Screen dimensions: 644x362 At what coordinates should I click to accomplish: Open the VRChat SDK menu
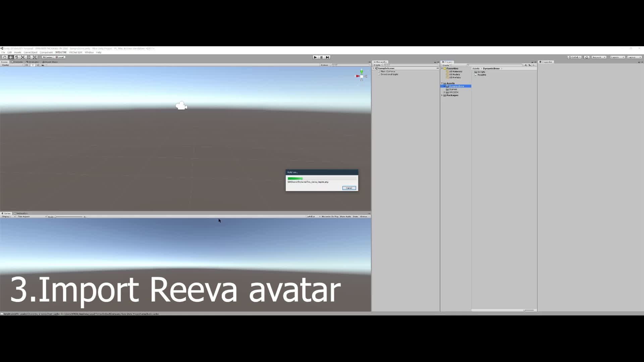point(75,52)
